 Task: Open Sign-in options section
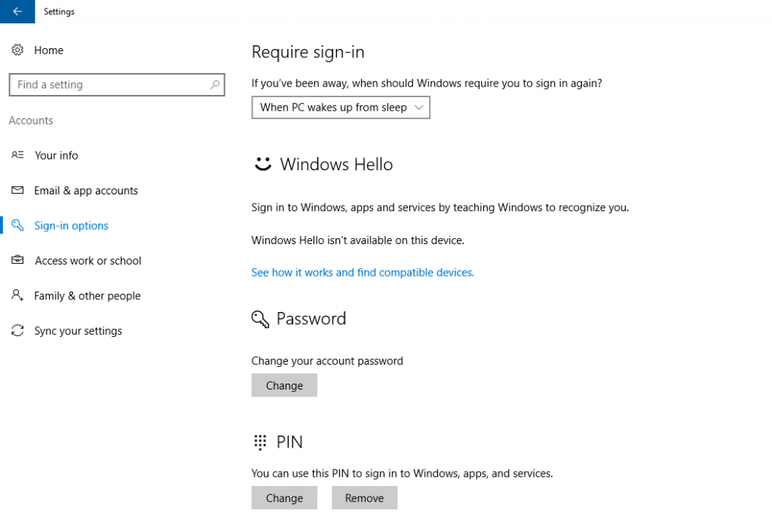coord(72,226)
